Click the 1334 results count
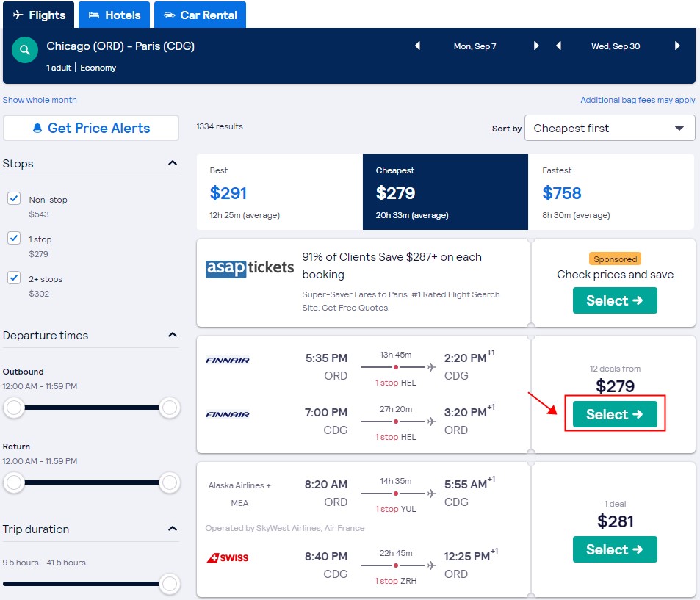This screenshot has width=700, height=600. coord(220,126)
